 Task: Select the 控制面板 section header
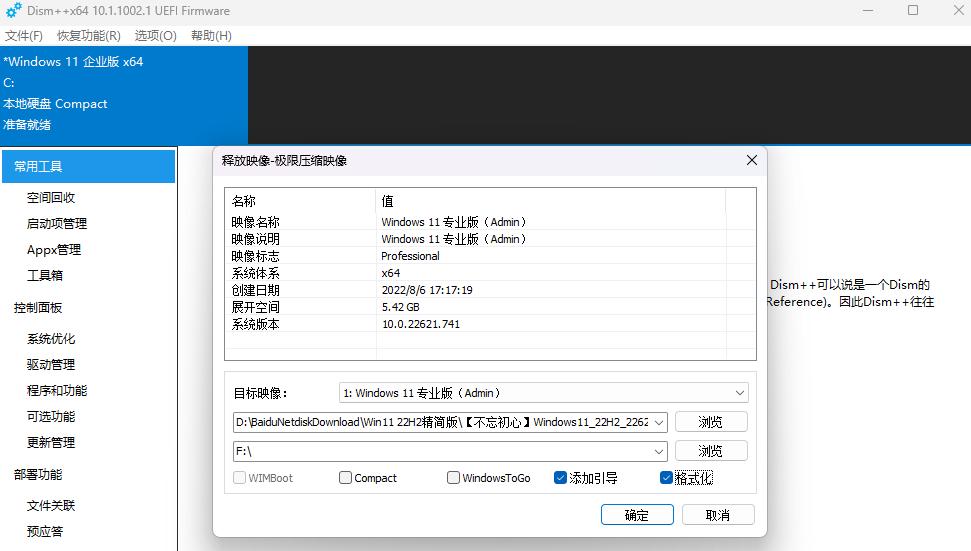[38, 308]
